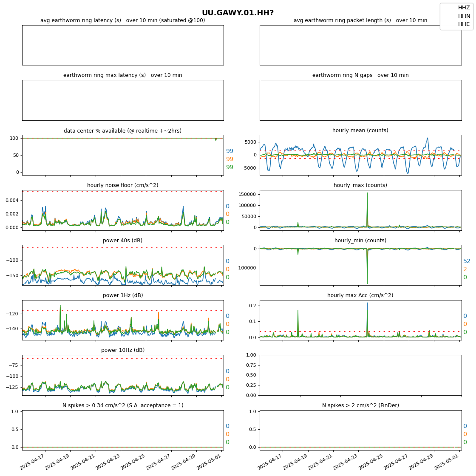The height and width of the screenshot is (476, 476).
Task: Click the 'avg earthworm ring latency (s)' plot title
Action: (123, 20)
